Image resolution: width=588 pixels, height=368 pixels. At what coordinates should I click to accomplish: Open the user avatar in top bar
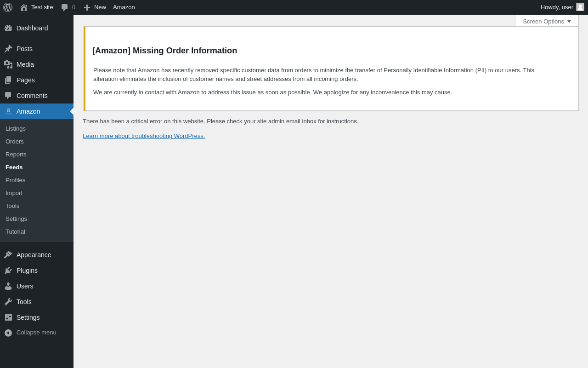click(580, 7)
